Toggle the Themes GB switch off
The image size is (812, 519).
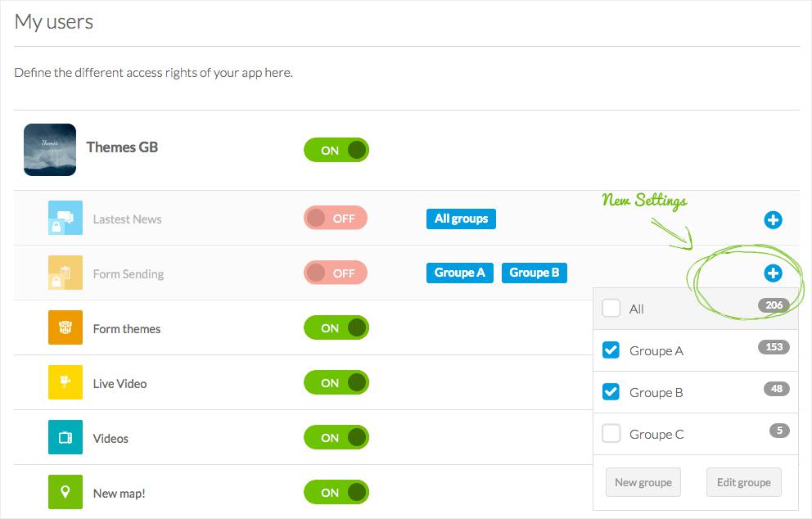click(x=336, y=151)
